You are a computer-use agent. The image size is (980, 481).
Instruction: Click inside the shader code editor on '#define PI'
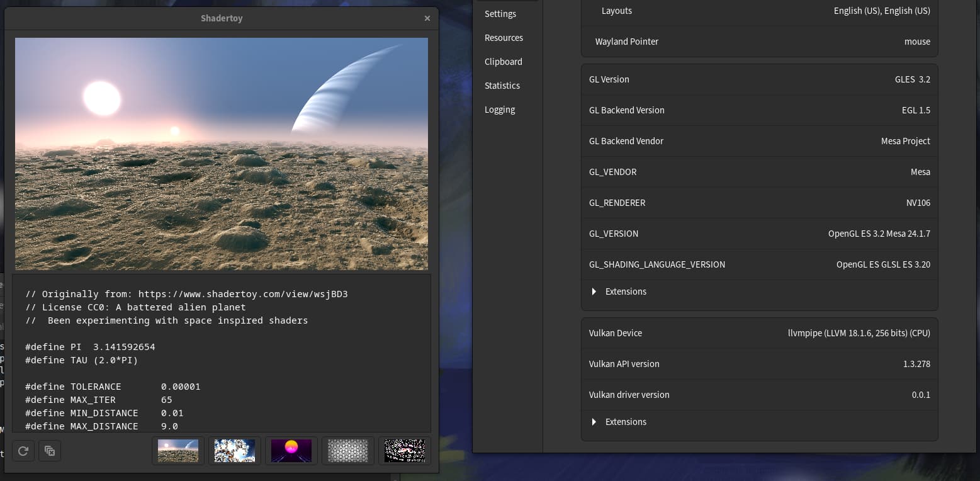(x=54, y=347)
